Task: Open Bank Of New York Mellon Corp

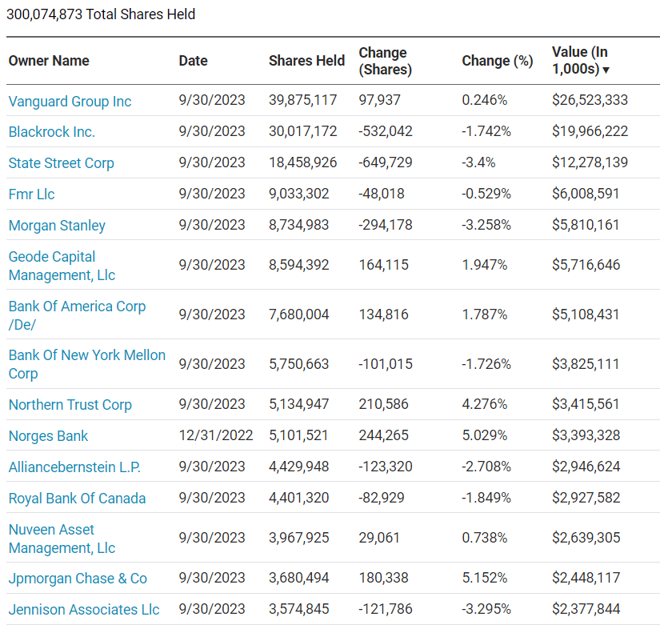Action: coord(86,364)
